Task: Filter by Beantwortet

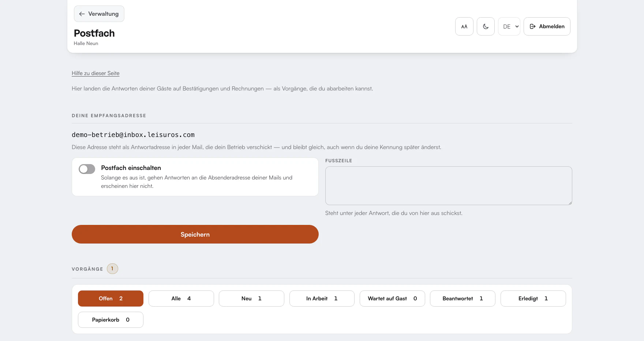Action: pyautogui.click(x=463, y=299)
